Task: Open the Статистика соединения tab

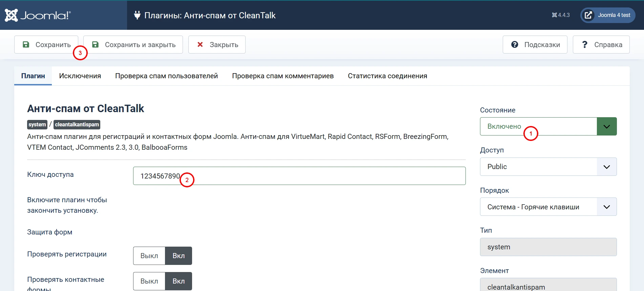Action: coord(388,76)
